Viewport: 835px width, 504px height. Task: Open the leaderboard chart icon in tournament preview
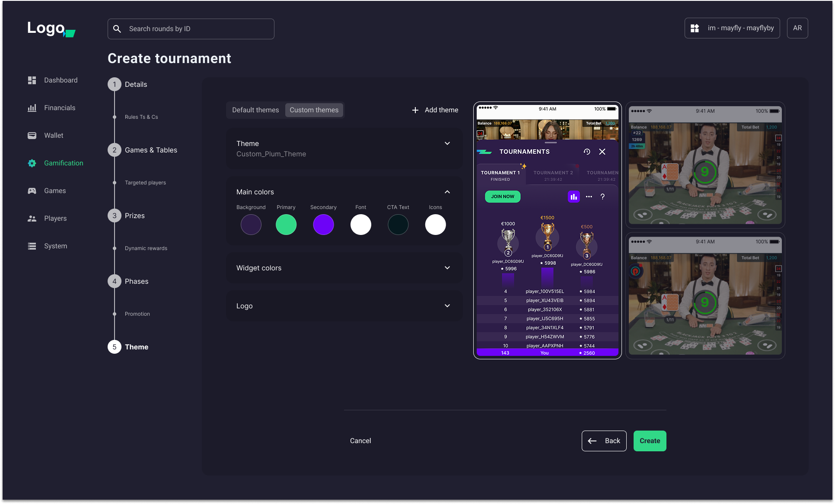coord(574,197)
